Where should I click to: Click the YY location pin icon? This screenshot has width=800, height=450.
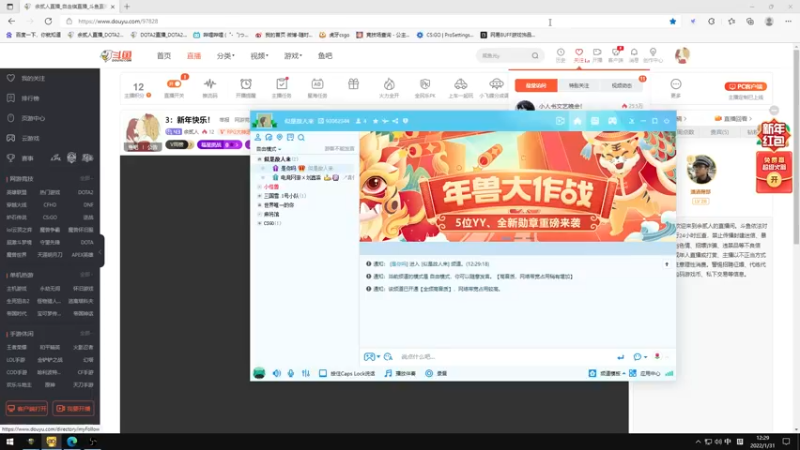tap(280, 137)
